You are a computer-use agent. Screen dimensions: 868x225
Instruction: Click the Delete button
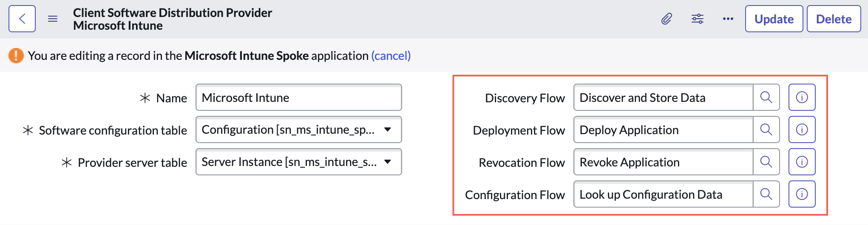coord(834,19)
